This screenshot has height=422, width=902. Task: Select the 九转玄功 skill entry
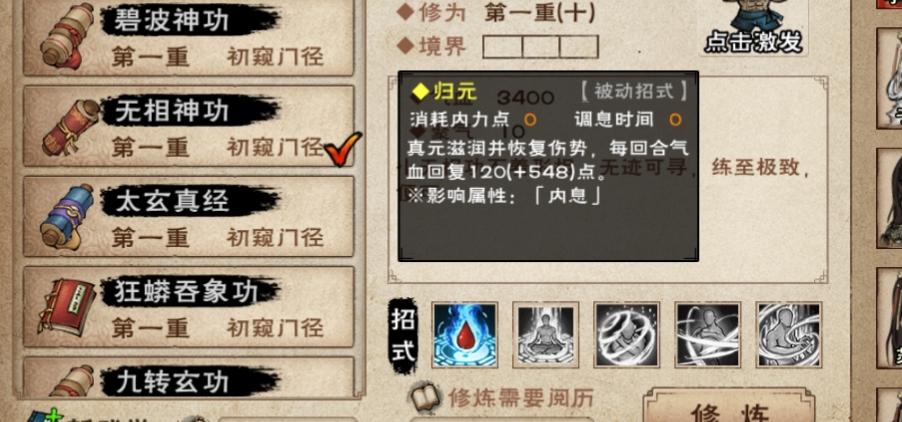(188, 378)
